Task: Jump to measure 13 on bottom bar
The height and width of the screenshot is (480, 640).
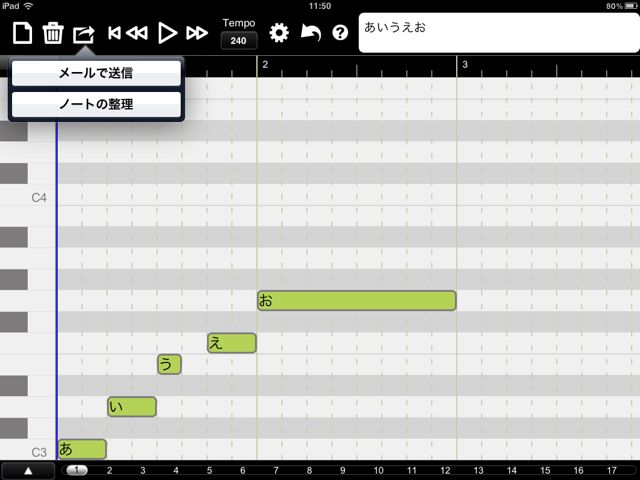Action: (x=478, y=470)
